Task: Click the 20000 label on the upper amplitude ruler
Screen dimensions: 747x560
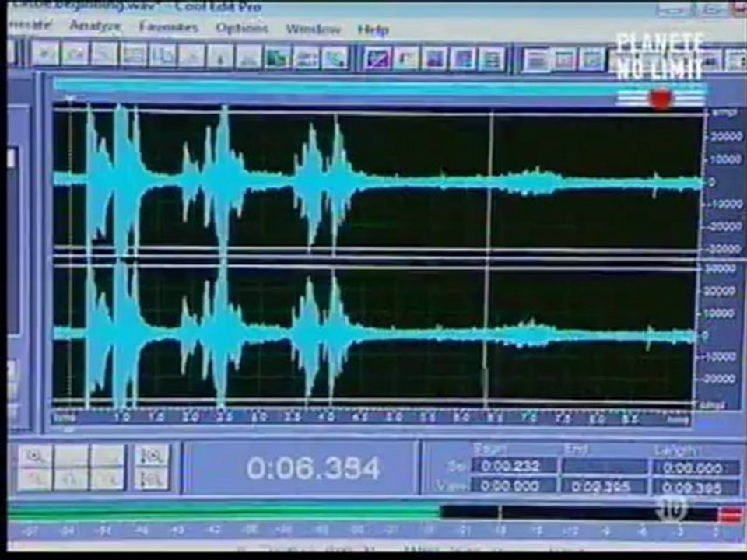Action: (x=724, y=138)
